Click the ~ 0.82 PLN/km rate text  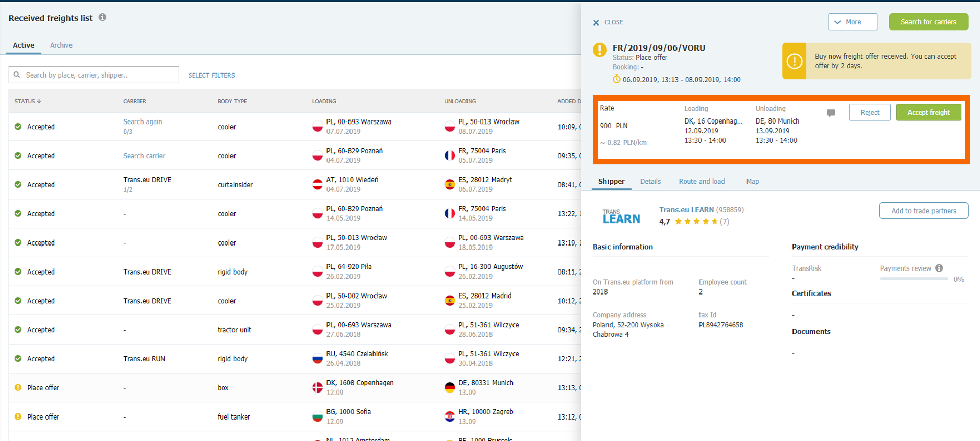point(623,143)
